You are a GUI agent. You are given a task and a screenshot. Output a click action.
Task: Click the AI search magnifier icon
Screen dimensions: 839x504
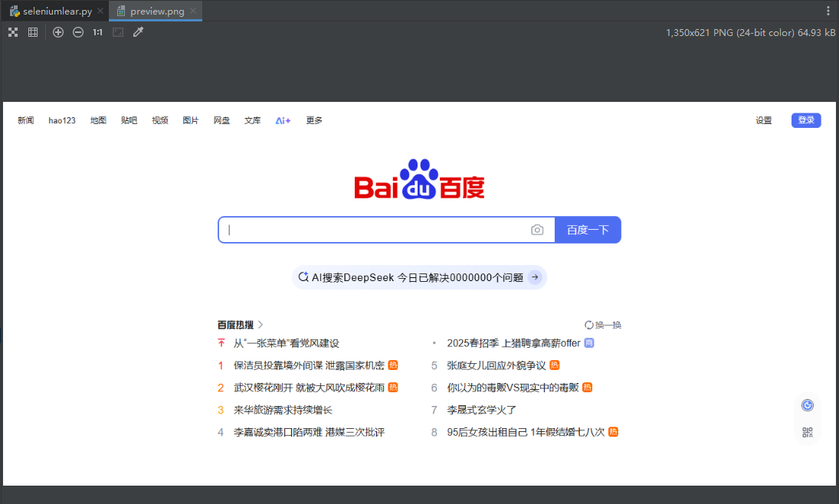click(x=303, y=277)
